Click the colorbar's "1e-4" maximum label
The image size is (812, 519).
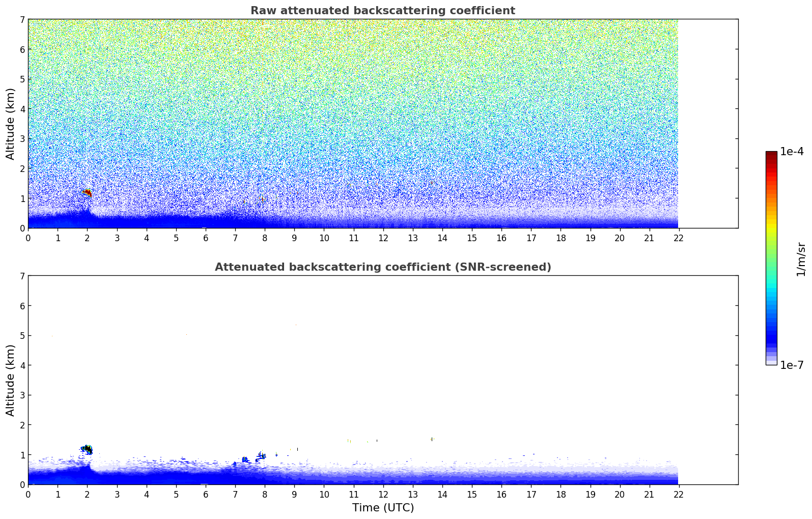tap(792, 152)
